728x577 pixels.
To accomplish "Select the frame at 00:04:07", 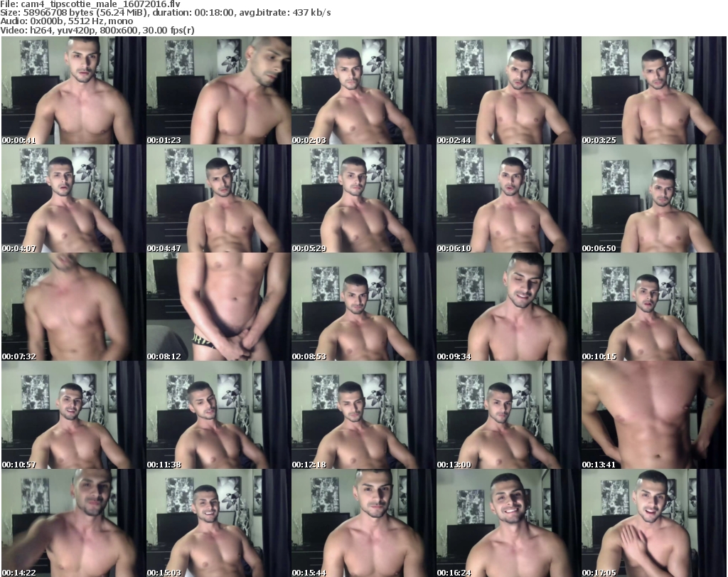I will (x=73, y=198).
